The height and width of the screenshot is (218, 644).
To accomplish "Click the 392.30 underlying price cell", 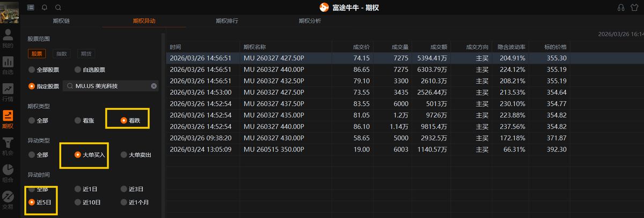I will [x=557, y=149].
